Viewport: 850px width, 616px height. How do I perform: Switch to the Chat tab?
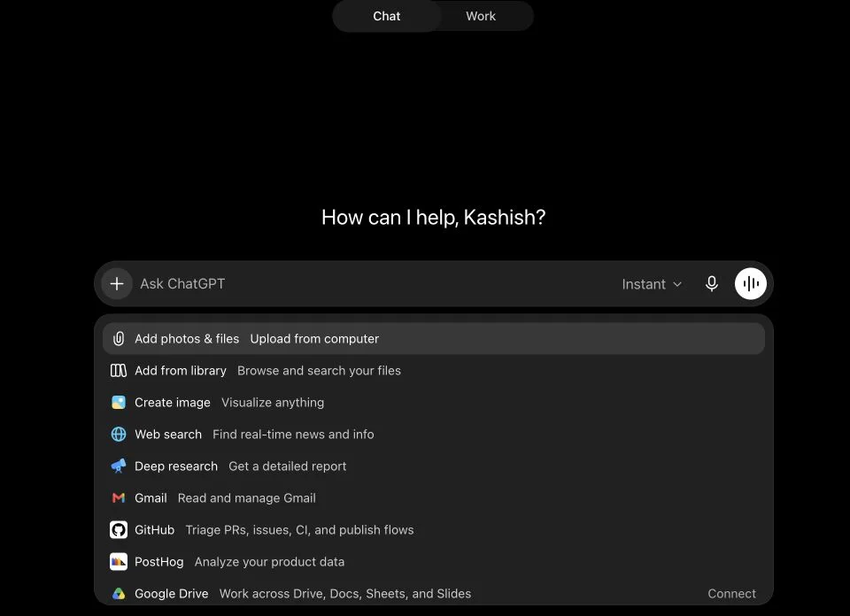(x=387, y=16)
